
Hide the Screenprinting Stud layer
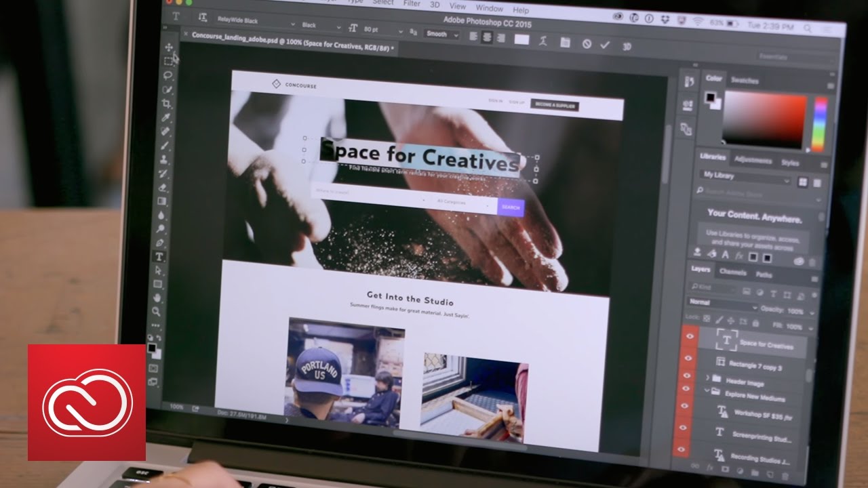click(x=682, y=429)
